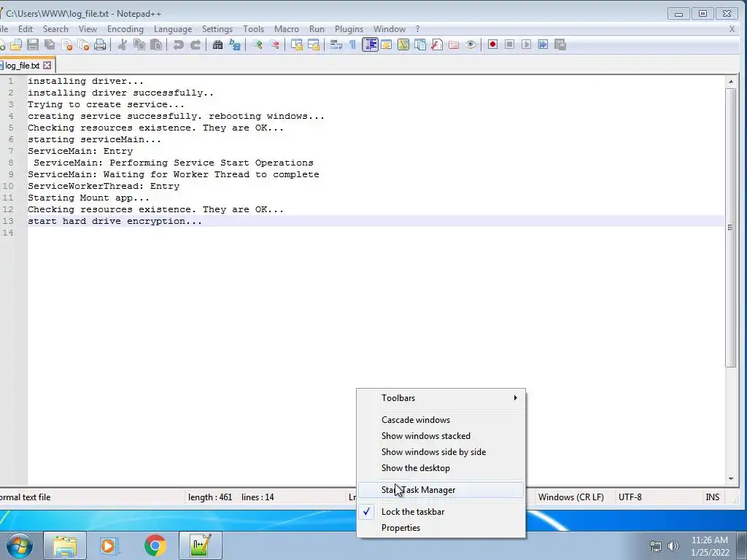Click the Zoom In toolbar icon
The height and width of the screenshot is (560, 747).
pos(258,44)
